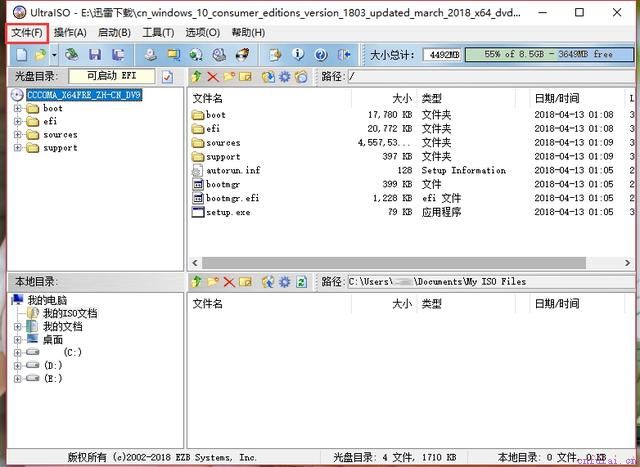
Task: Click the Add files icon in main toolbar
Action: 275,54
